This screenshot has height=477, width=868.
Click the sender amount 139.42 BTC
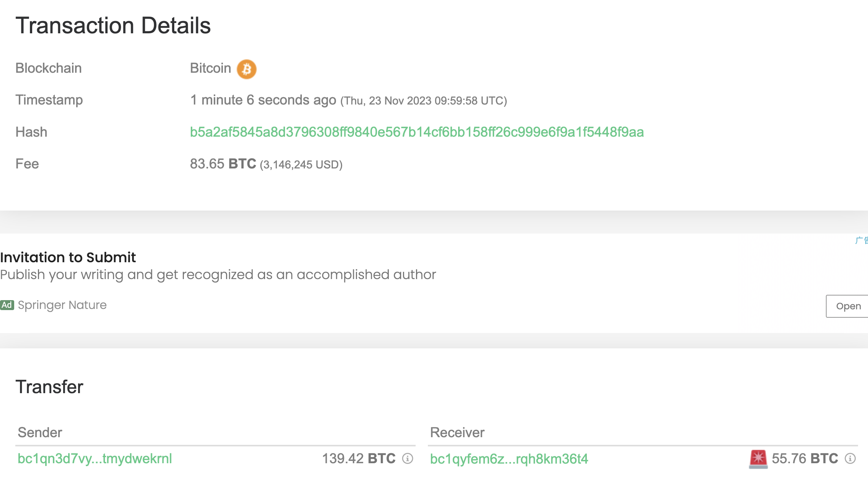click(x=359, y=459)
